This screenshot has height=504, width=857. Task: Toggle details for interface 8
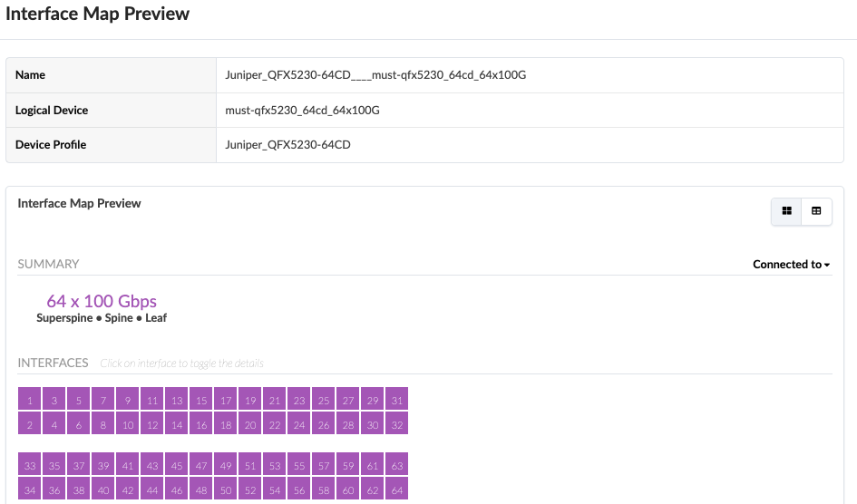click(x=102, y=423)
